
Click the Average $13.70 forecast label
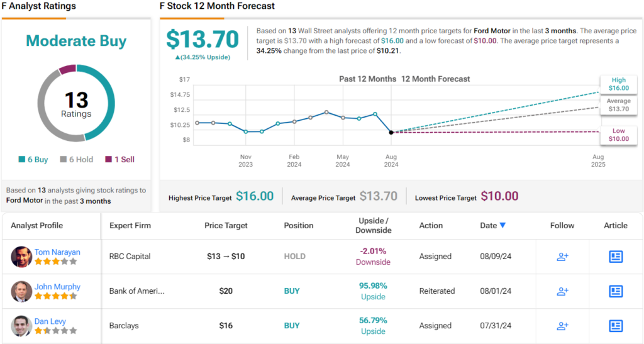click(x=618, y=105)
